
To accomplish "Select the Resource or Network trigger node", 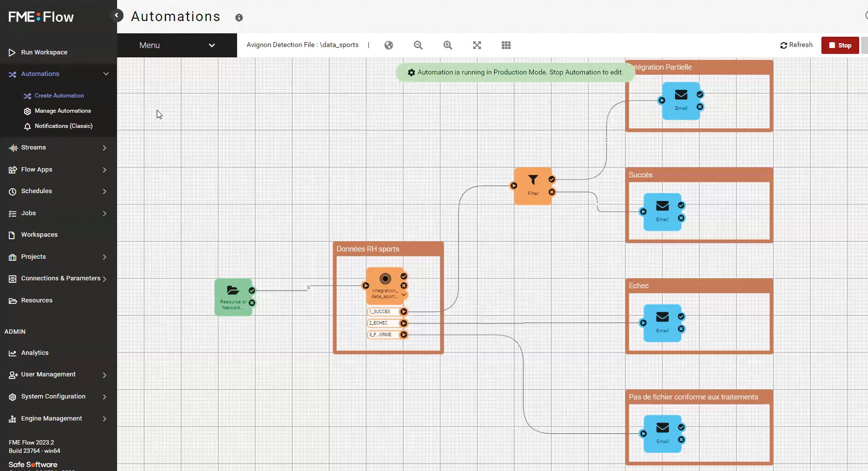I will 233,297.
